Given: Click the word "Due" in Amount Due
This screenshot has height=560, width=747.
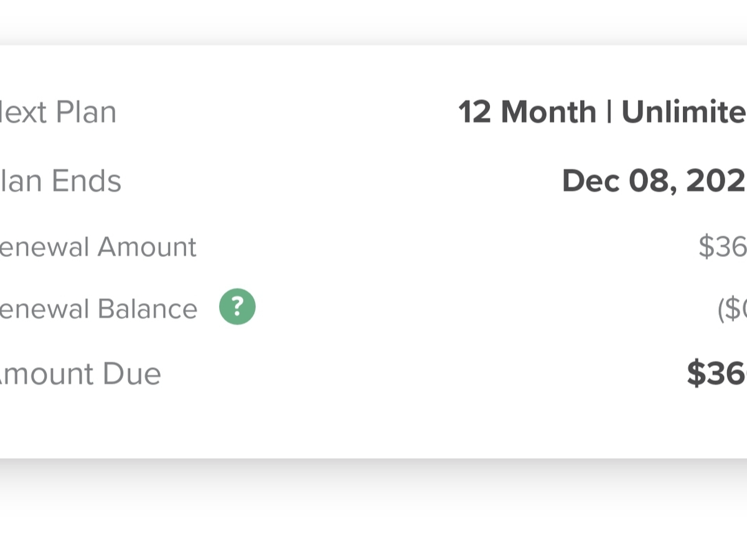Looking at the screenshot, I should click(132, 374).
